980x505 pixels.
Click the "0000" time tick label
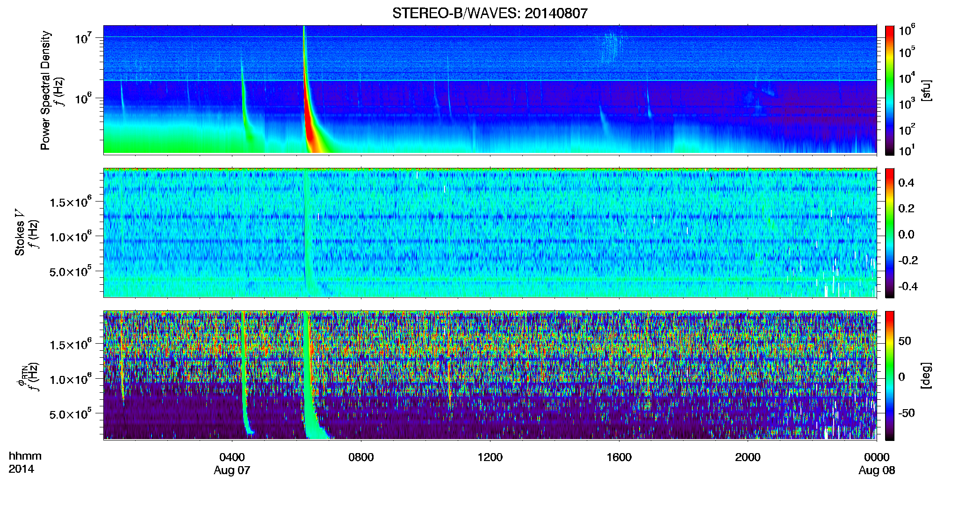pos(877,457)
